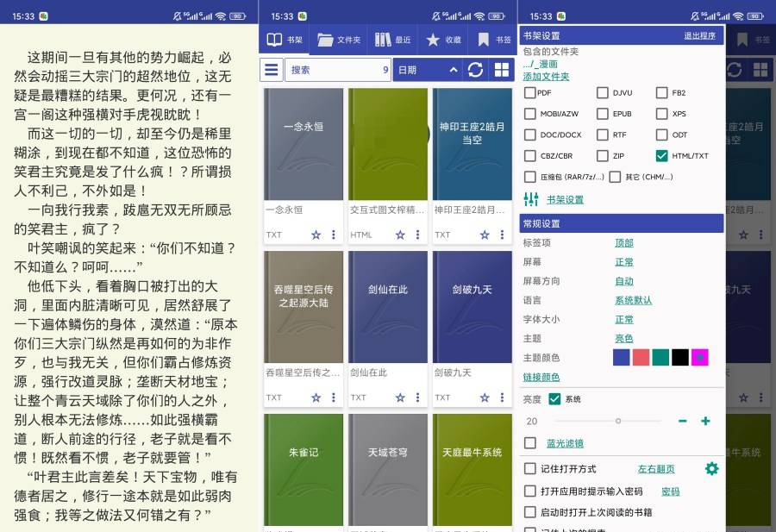Change the 标签项 position value 顶部
This screenshot has width=776, height=532.
coord(623,243)
